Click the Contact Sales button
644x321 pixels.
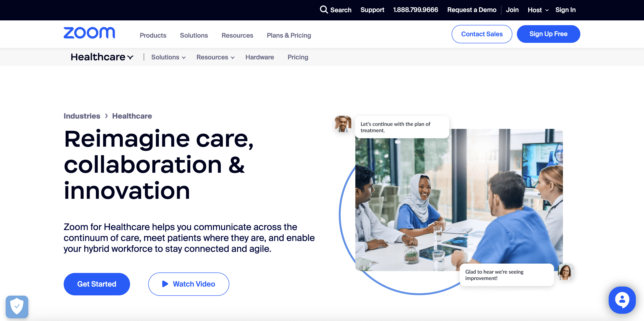pyautogui.click(x=482, y=34)
